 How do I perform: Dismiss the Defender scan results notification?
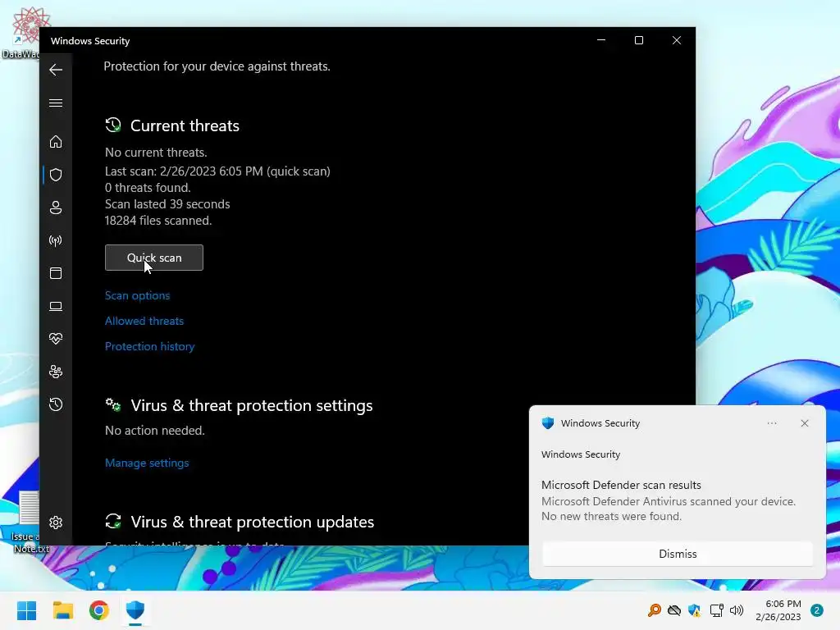point(678,554)
